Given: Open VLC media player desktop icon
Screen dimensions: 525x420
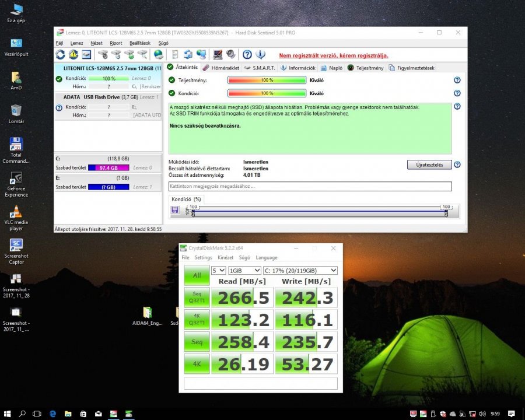Looking at the screenshot, I should (x=16, y=218).
